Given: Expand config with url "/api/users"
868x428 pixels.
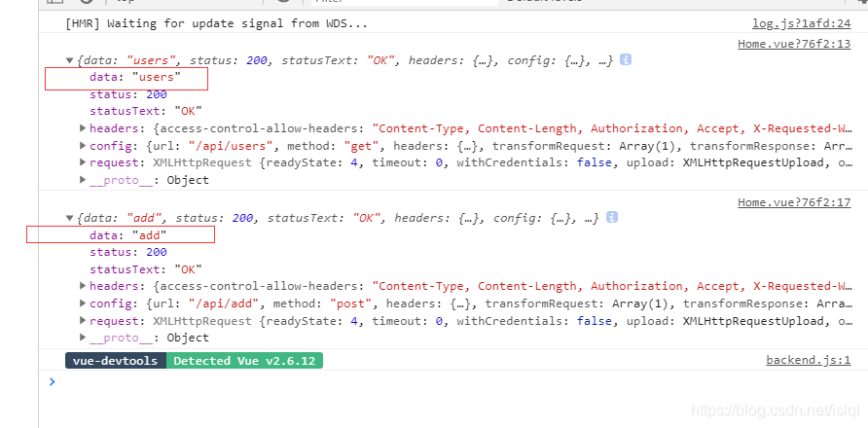Looking at the screenshot, I should [83, 146].
